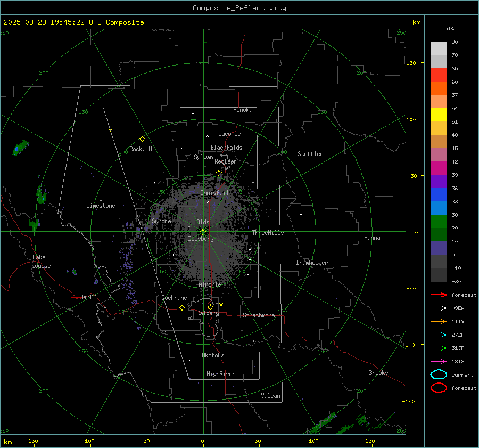479x448 pixels.
Task: Click the yellow diamond marker above RedDeer
Action: (x=219, y=173)
